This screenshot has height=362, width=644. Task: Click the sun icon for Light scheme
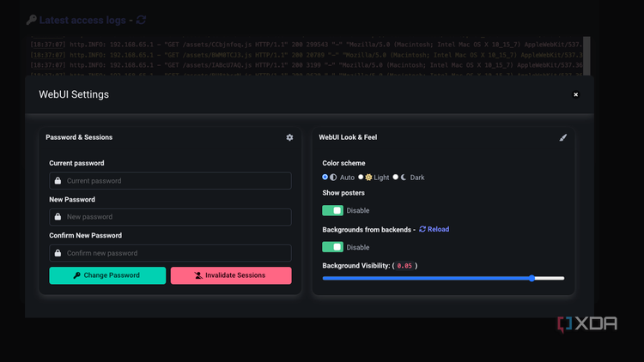(x=368, y=178)
